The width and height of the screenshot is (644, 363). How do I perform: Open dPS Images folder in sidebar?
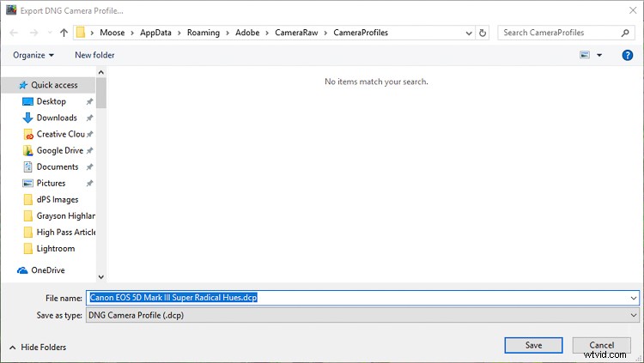click(x=57, y=200)
